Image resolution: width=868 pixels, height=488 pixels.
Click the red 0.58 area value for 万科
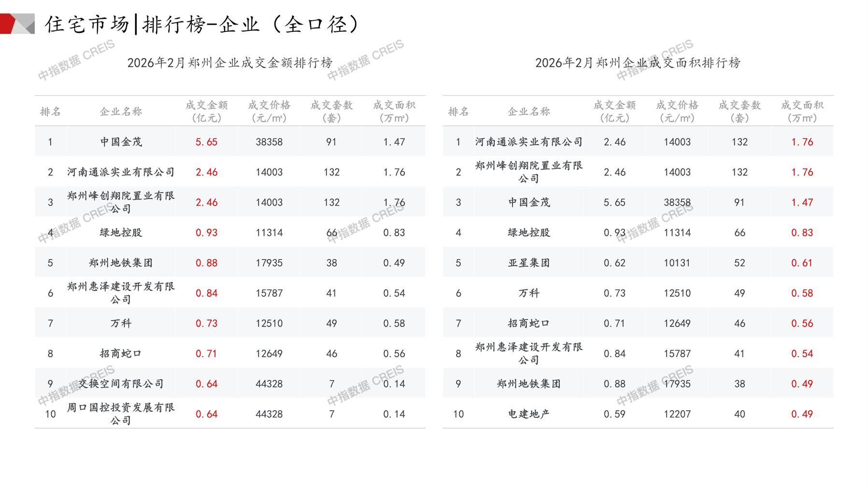click(802, 293)
